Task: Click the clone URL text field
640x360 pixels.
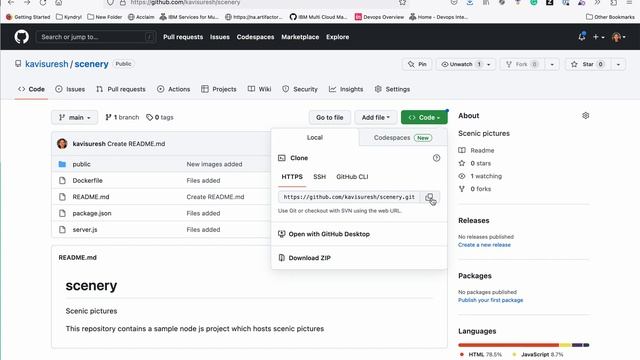Action: pyautogui.click(x=349, y=197)
